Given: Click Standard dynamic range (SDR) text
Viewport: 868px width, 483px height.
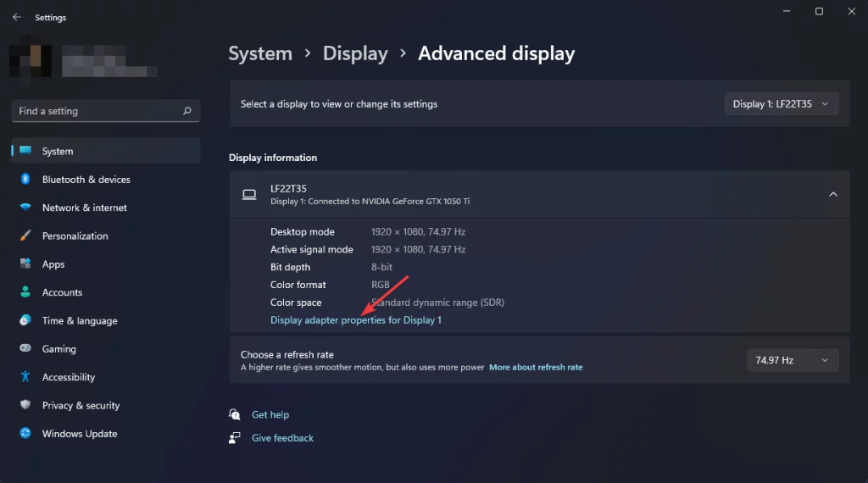Looking at the screenshot, I should coord(437,302).
